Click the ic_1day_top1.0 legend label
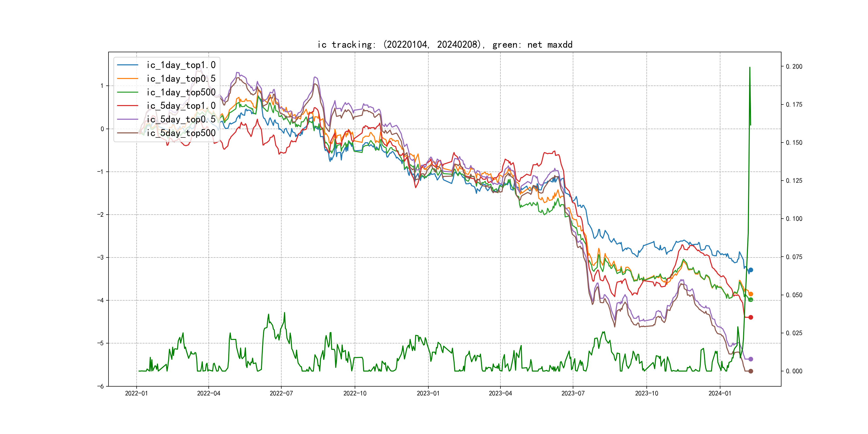 click(181, 65)
